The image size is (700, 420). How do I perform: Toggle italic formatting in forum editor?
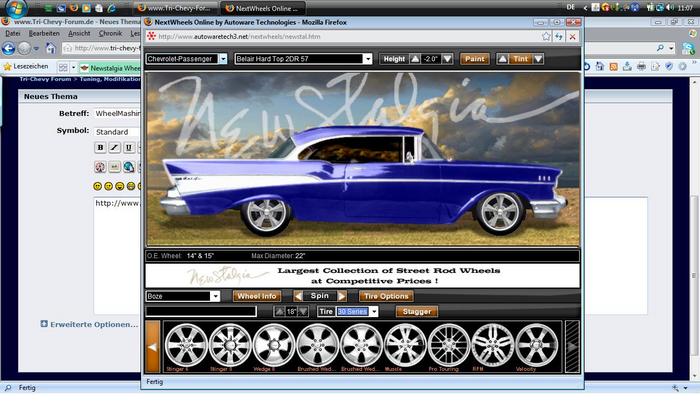(115, 147)
